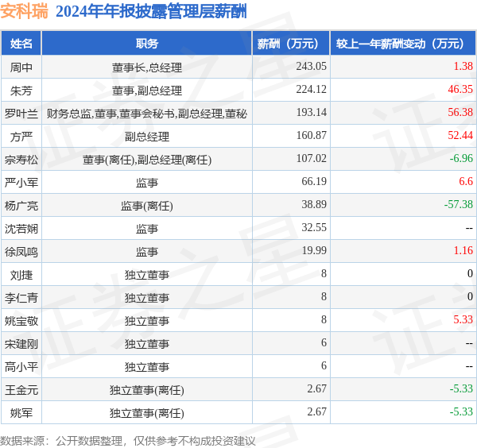Viewport: 477px width, 448px height.
Task: Select the name cell 王金元
Action: tap(21, 390)
